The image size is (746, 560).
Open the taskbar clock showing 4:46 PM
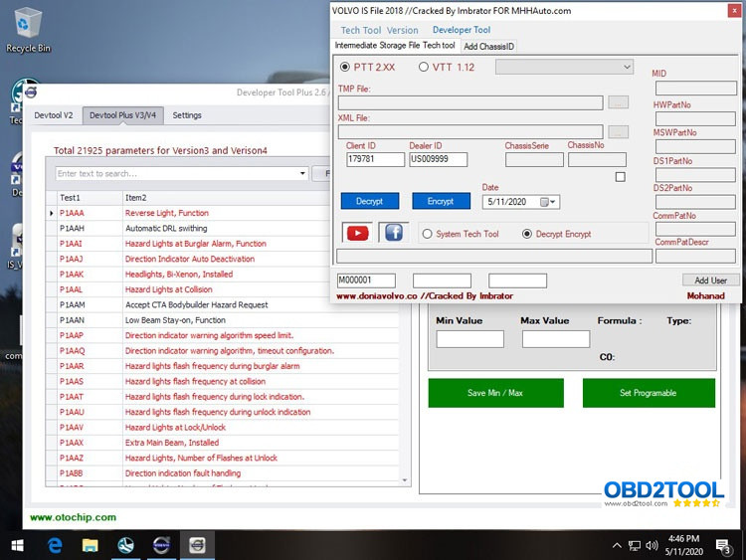[x=683, y=545]
